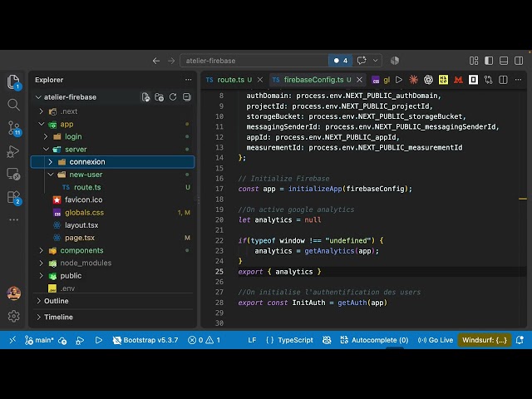Image resolution: width=532 pixels, height=399 pixels.
Task: Open the Run and Debug view
Action: [13, 151]
